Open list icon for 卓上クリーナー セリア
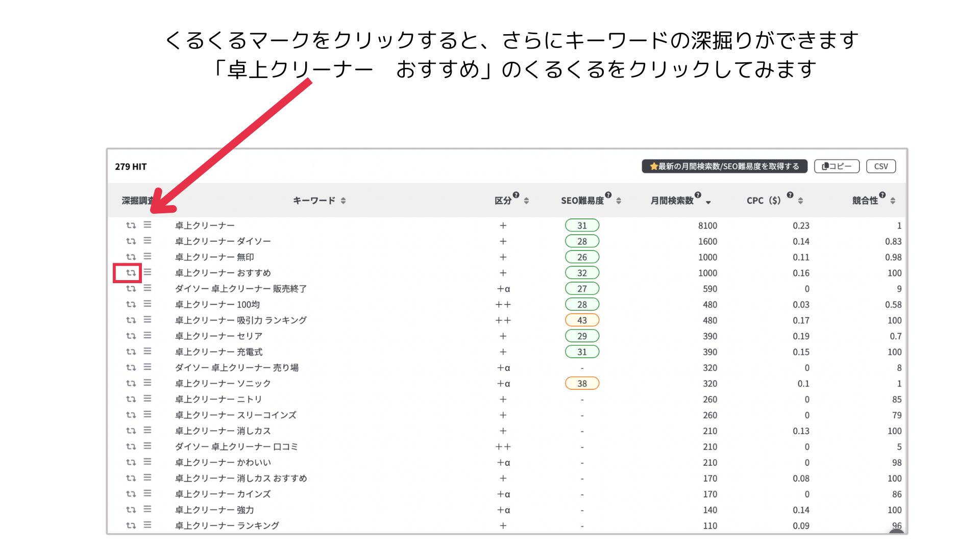The width and height of the screenshot is (980, 551). coord(148,336)
